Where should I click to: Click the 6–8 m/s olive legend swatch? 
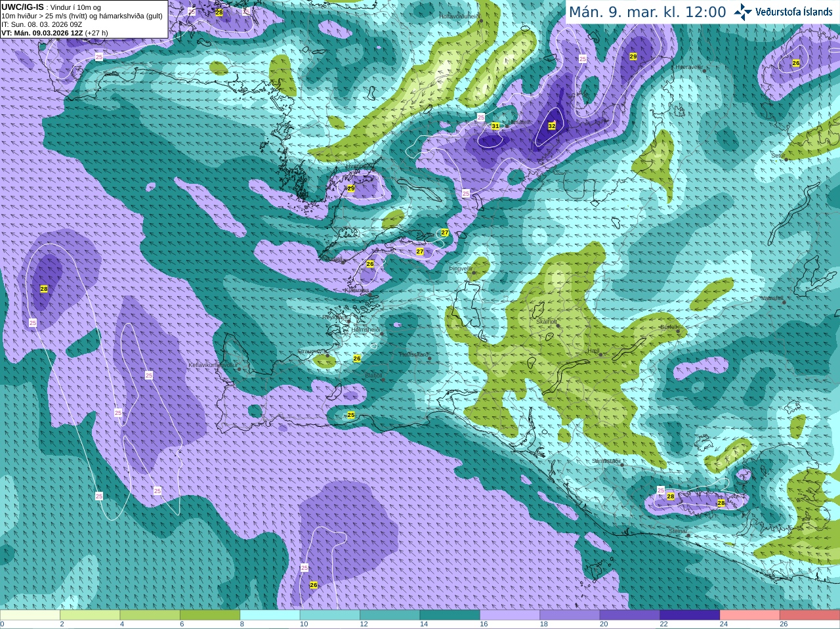[210, 615]
